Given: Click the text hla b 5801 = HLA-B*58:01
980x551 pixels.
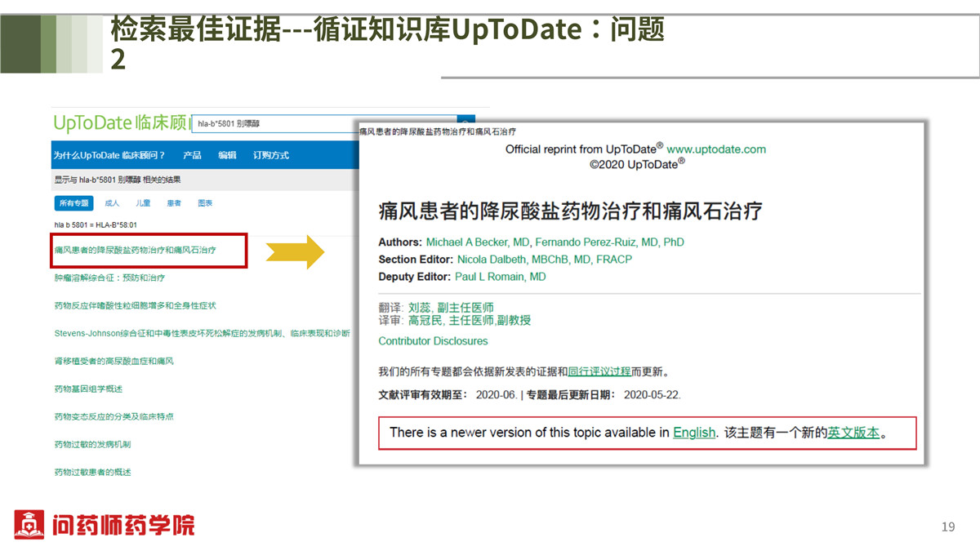Looking at the screenshot, I should click(96, 224).
